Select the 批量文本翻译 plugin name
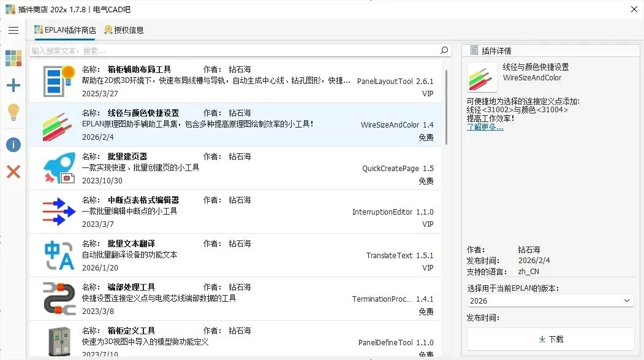The height and width of the screenshot is (360, 644). (131, 243)
